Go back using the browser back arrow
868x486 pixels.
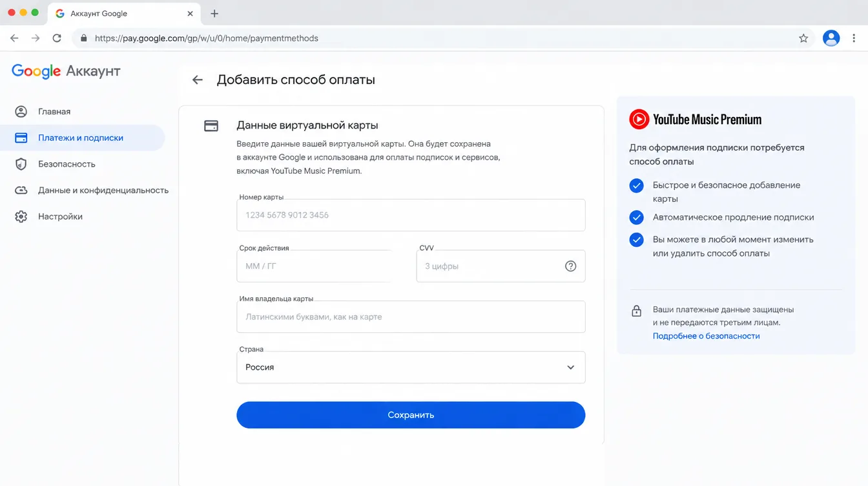14,38
